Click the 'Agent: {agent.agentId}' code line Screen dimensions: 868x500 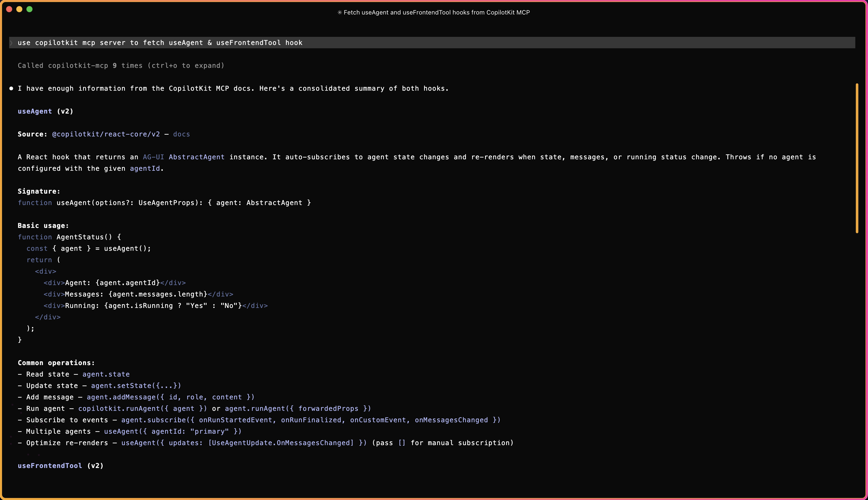coord(115,283)
